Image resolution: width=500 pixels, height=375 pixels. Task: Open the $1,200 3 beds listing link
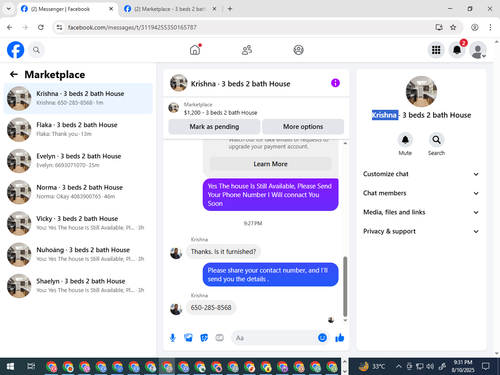(x=220, y=113)
